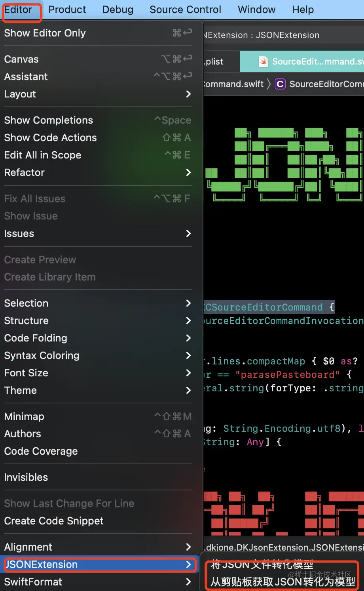Choose Show Code Actions
Image resolution: width=364 pixels, height=591 pixels.
(98, 137)
